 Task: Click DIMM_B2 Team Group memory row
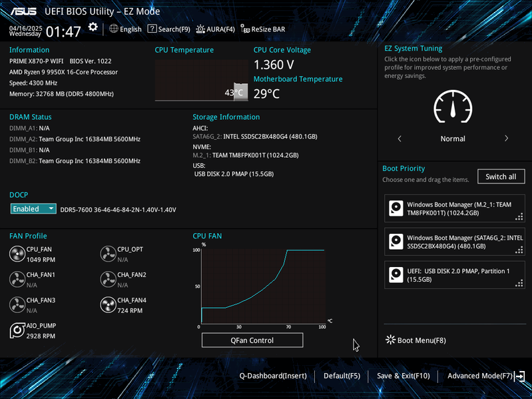coord(75,161)
